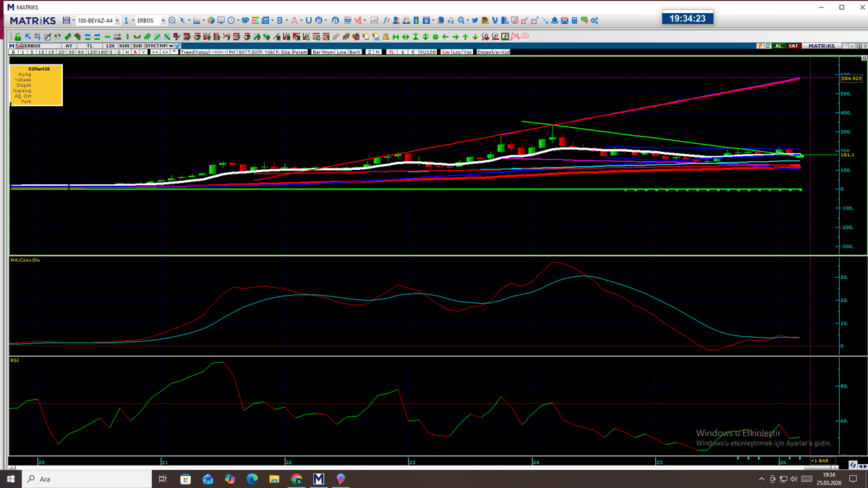Toggle the $ currency button
The width and height of the screenshot is (868, 488).
402,52
